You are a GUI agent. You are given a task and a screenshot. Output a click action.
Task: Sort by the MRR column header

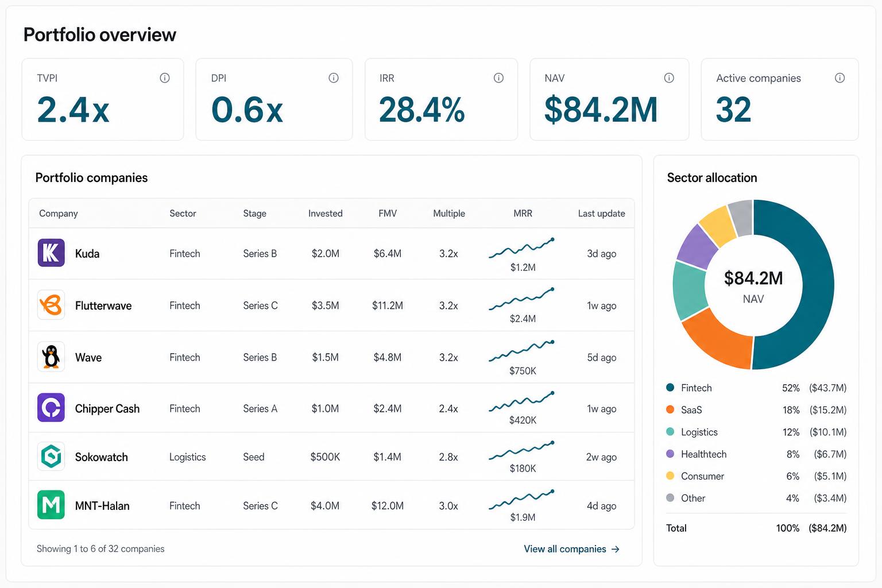[523, 214]
